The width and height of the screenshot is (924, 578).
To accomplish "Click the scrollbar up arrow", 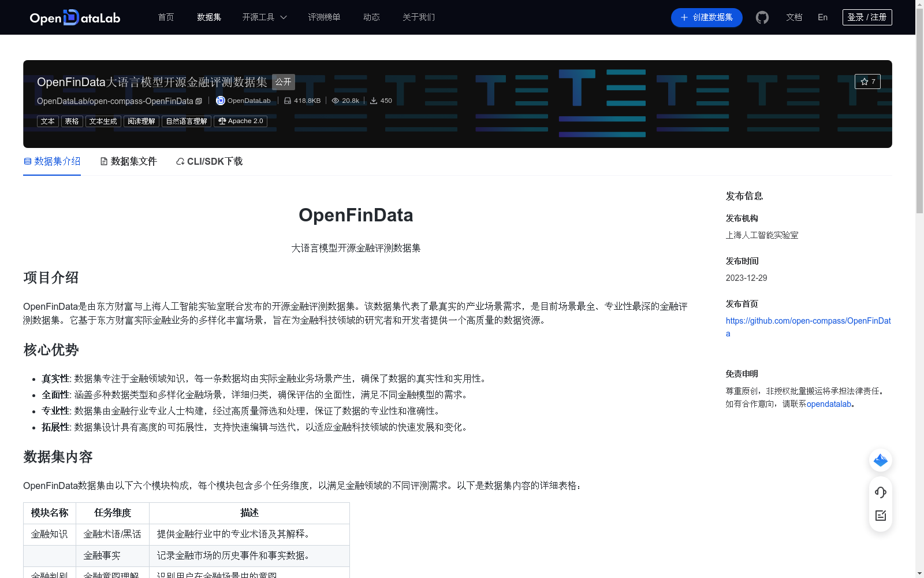I will [919, 3].
